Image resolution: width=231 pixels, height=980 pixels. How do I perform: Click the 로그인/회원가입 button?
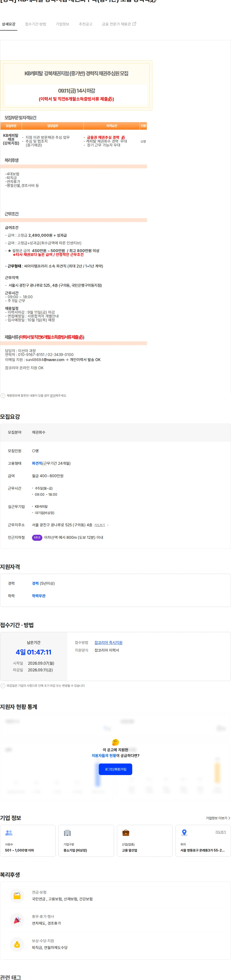point(115,769)
